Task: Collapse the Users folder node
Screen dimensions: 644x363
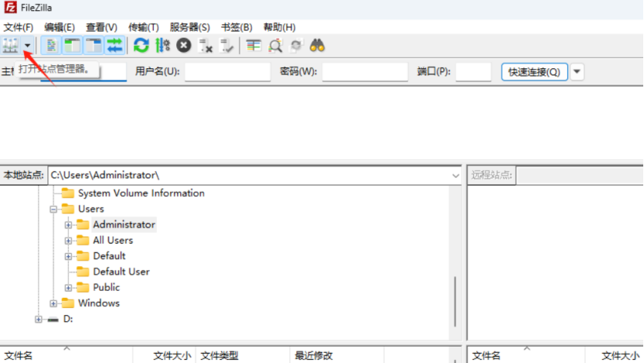Action: (54, 209)
